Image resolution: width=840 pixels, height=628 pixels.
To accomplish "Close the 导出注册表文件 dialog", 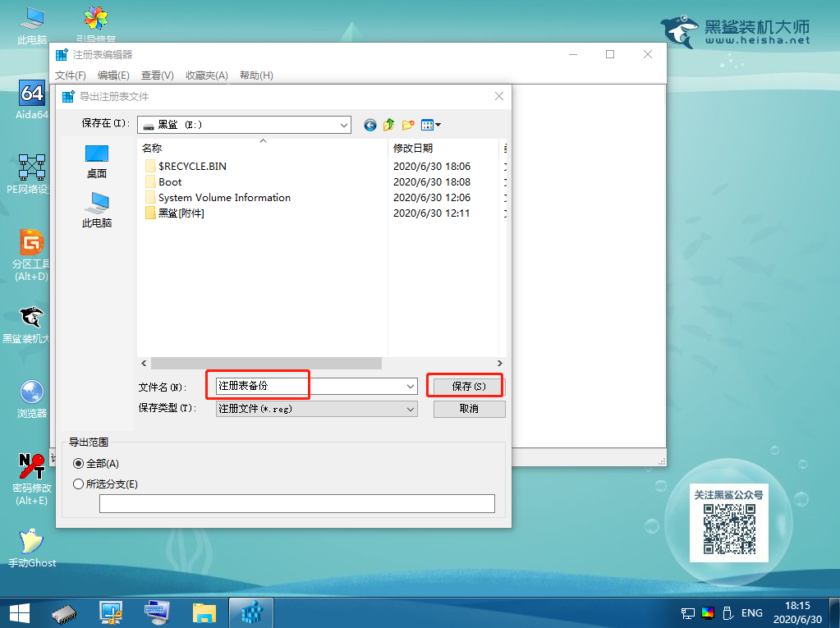I will [x=499, y=96].
